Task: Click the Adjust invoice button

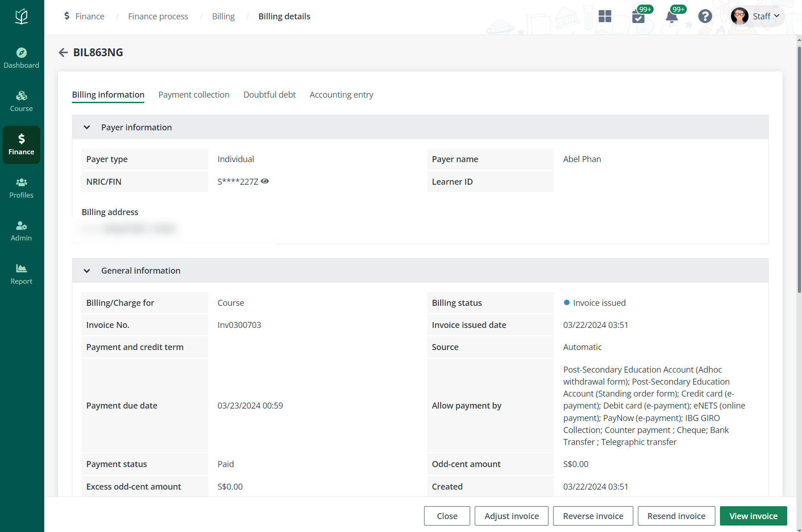Action: (512, 516)
